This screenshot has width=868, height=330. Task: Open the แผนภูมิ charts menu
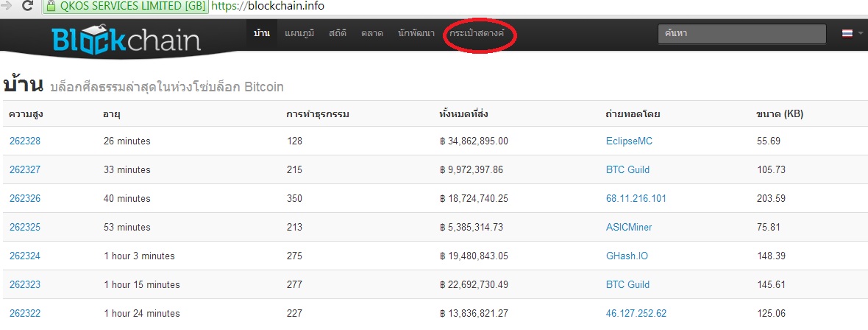click(299, 33)
